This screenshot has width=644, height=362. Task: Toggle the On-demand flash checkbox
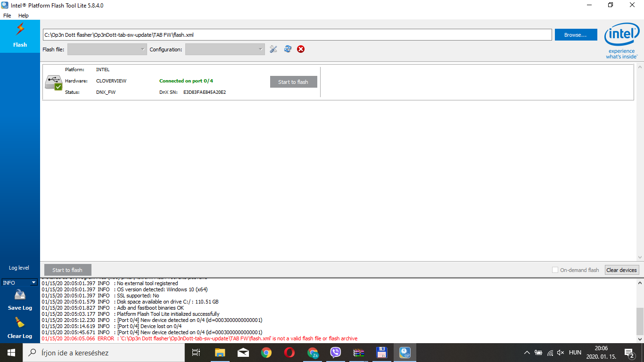(x=555, y=270)
